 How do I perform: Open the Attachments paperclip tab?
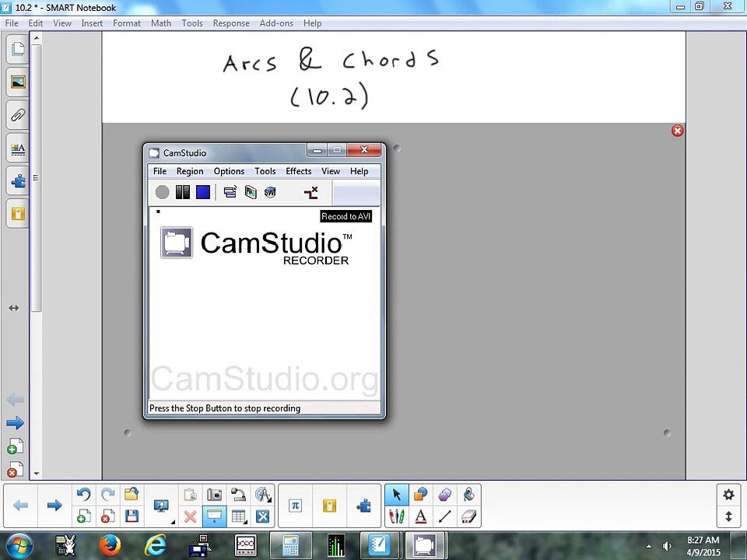(18, 115)
